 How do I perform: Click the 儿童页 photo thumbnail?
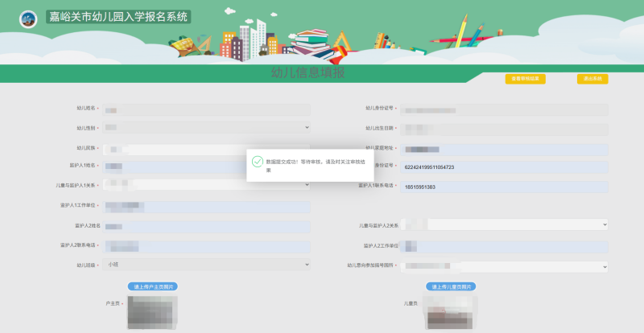pyautogui.click(x=451, y=312)
